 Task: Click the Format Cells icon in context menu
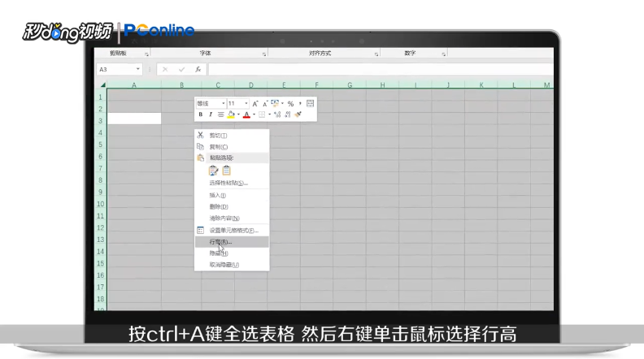click(200, 230)
